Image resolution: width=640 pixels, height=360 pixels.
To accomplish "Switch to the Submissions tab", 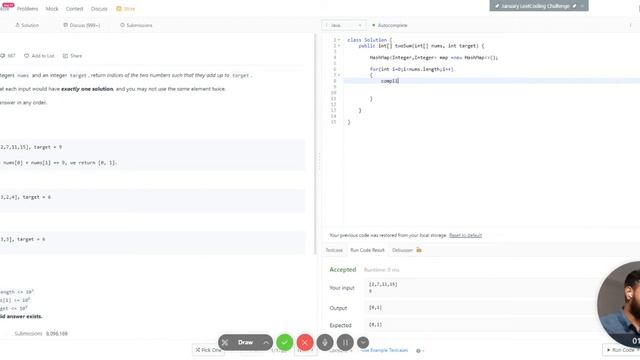I will (136, 25).
